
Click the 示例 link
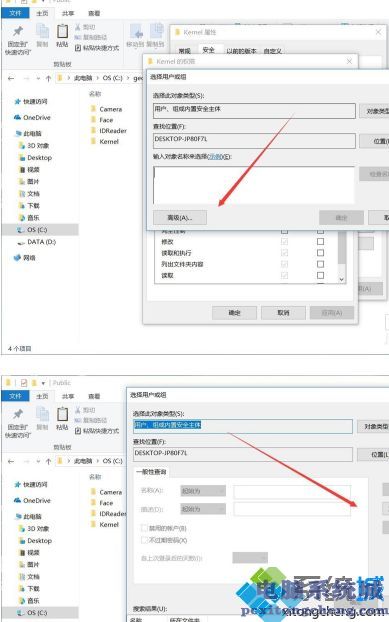click(x=216, y=157)
